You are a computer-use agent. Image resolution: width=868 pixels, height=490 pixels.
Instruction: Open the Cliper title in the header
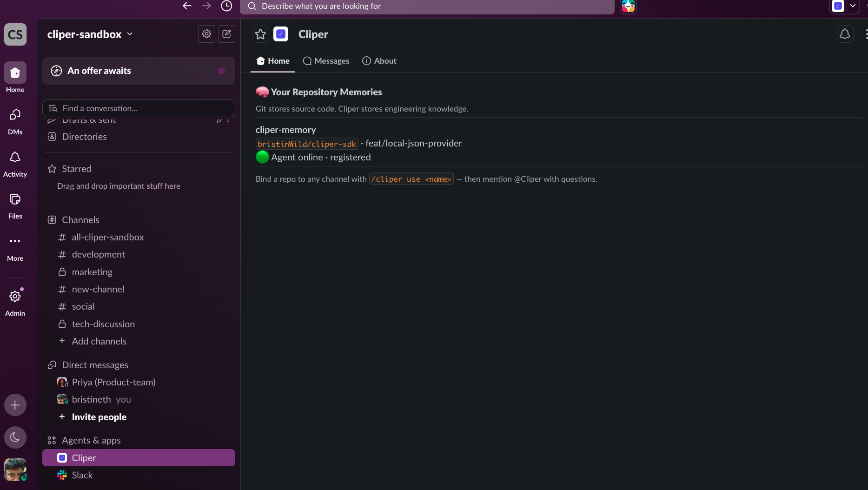tap(313, 34)
